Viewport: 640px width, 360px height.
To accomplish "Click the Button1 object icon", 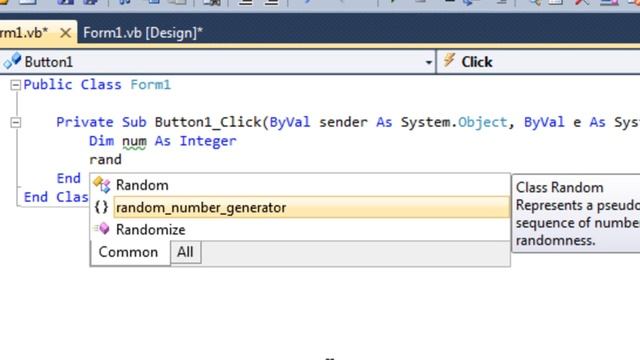I will 12,61.
